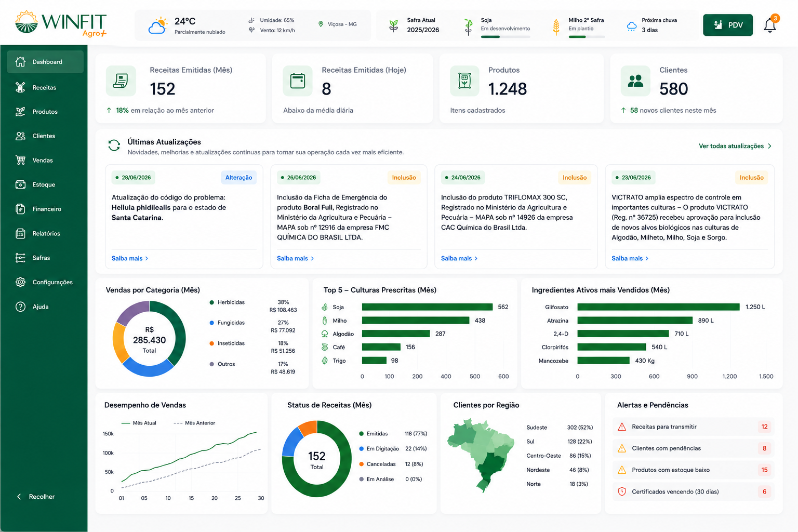The width and height of the screenshot is (798, 532).
Task: Click the Soja plant icon in header
Action: tap(468, 26)
